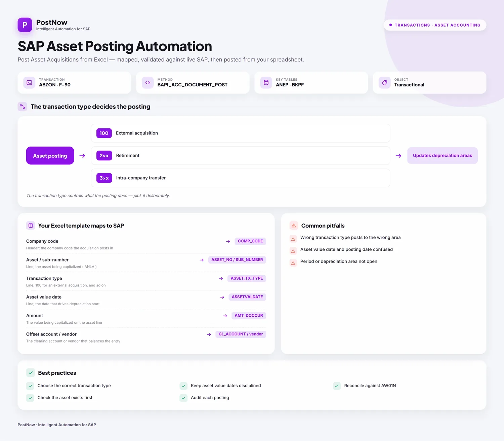Click the BAPI_ACC_DOCUMENT_POST method value
504x441 pixels.
click(x=192, y=85)
